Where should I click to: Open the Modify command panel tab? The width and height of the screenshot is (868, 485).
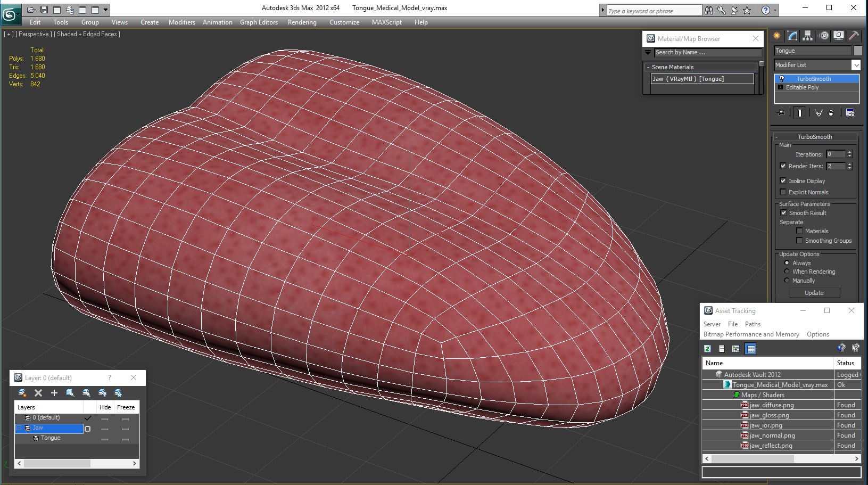792,36
